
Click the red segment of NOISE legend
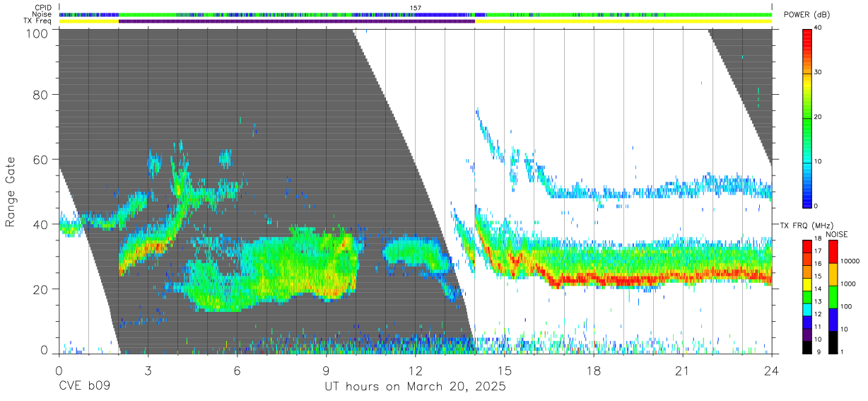pos(833,252)
